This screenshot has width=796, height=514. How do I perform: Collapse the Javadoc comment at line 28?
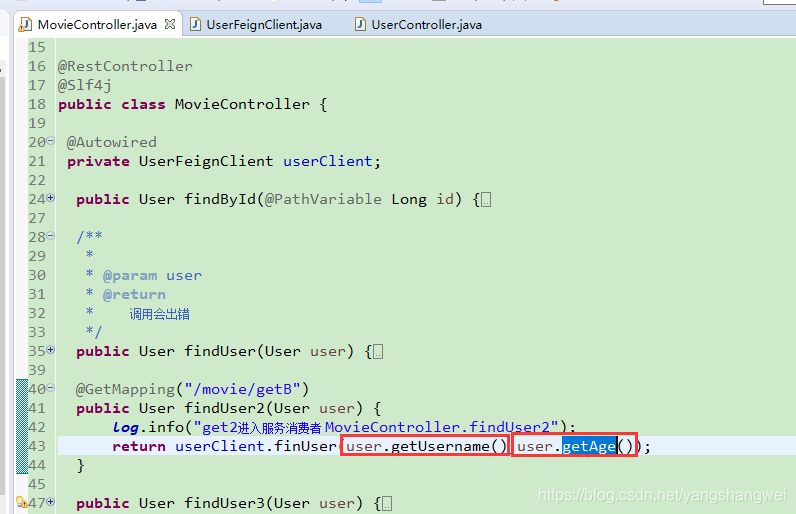coord(50,237)
